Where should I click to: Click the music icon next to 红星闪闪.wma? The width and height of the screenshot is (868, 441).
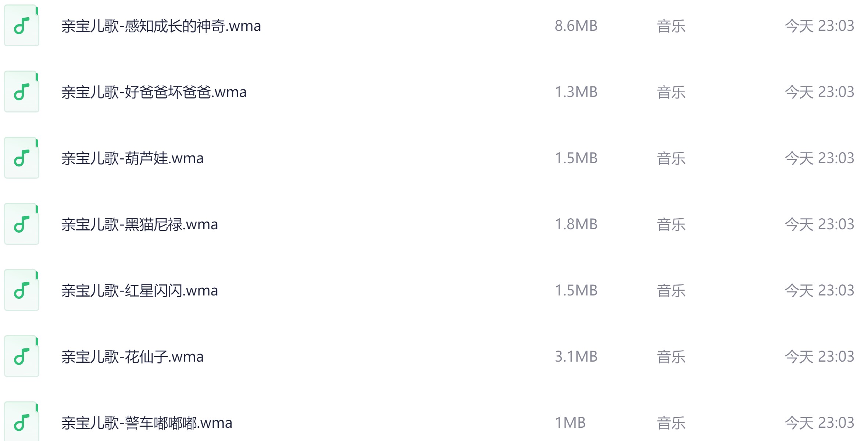22,290
